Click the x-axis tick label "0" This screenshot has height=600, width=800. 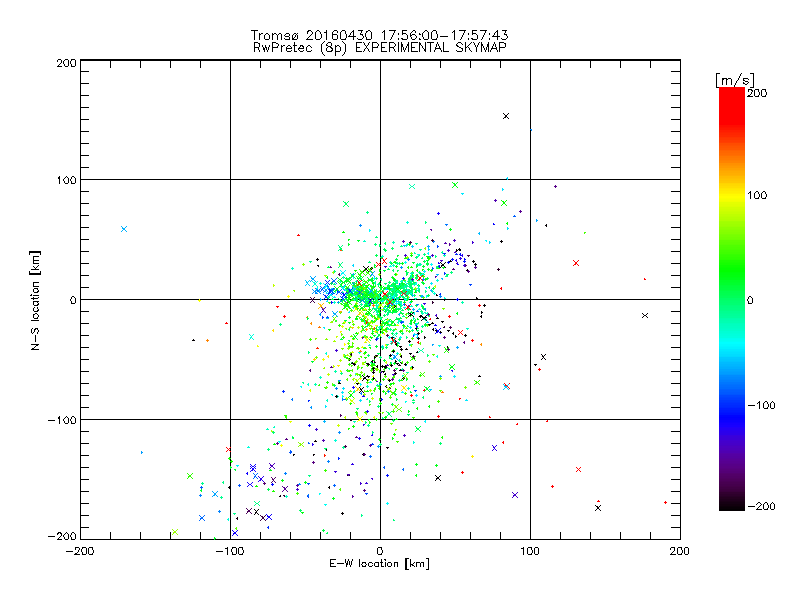(x=380, y=551)
